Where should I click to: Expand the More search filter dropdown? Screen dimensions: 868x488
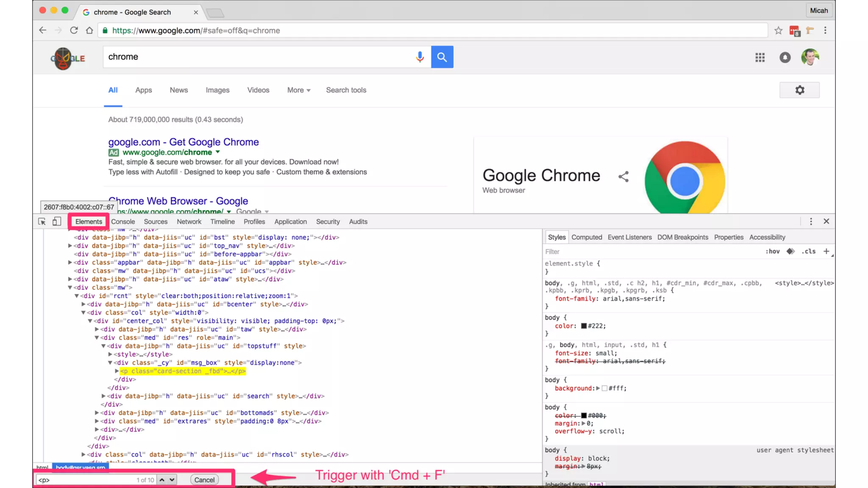click(x=299, y=90)
